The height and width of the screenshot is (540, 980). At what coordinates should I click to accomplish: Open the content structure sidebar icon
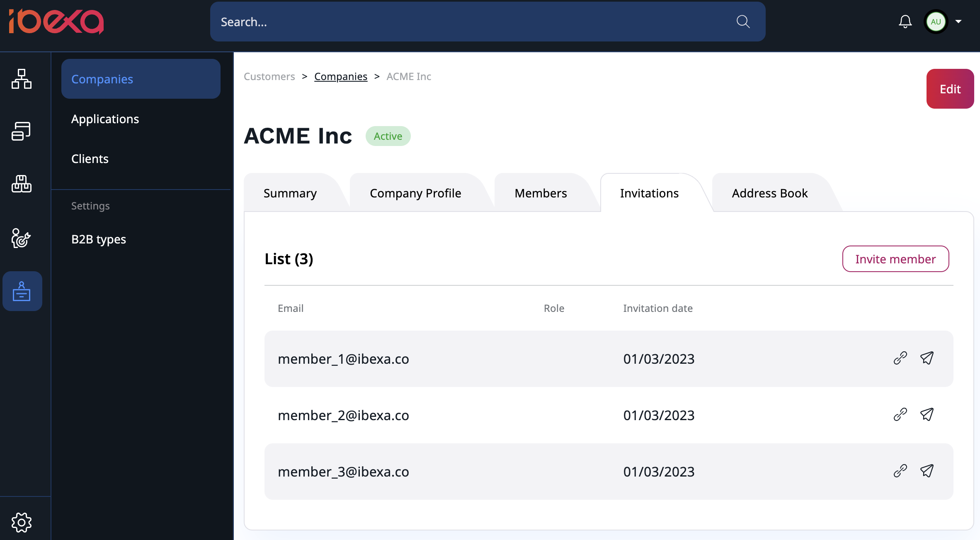click(x=22, y=79)
